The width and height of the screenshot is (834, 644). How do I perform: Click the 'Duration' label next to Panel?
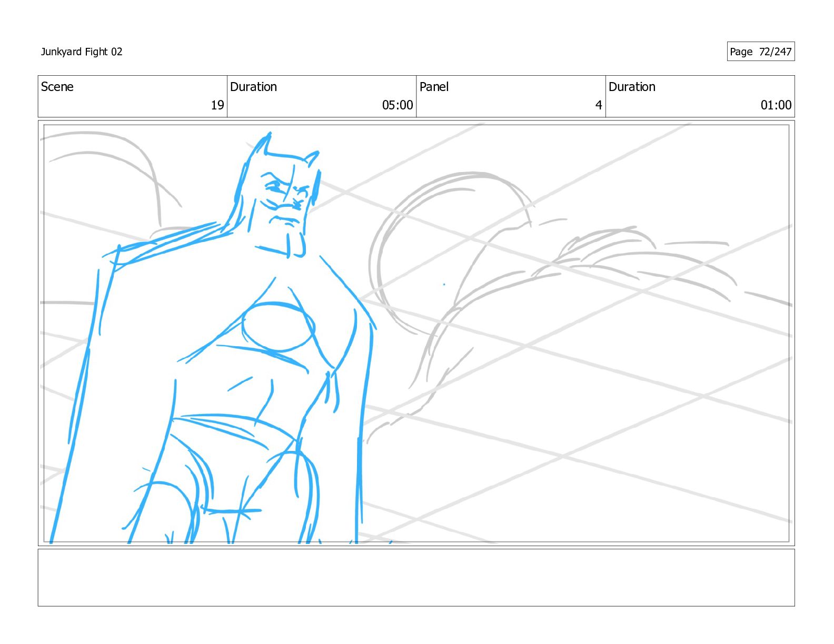(632, 87)
